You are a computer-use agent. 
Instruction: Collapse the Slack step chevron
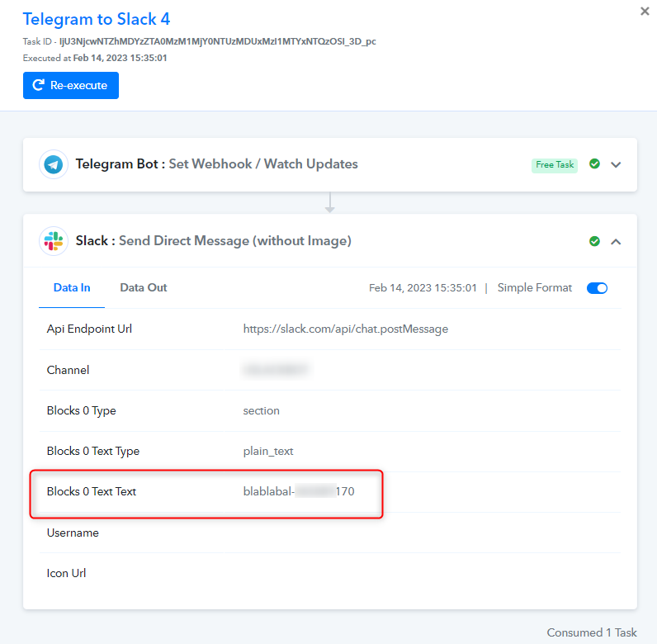[616, 241]
